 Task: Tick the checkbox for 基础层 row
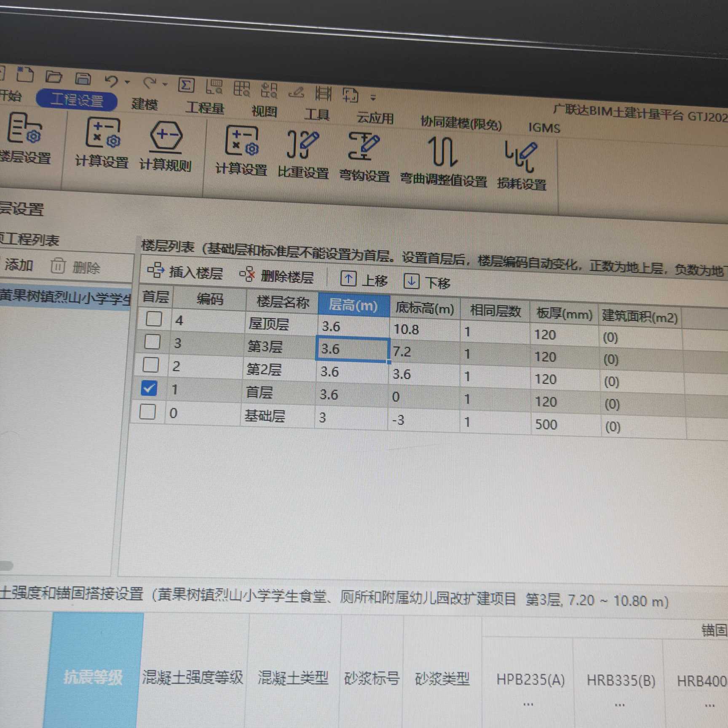(x=147, y=411)
